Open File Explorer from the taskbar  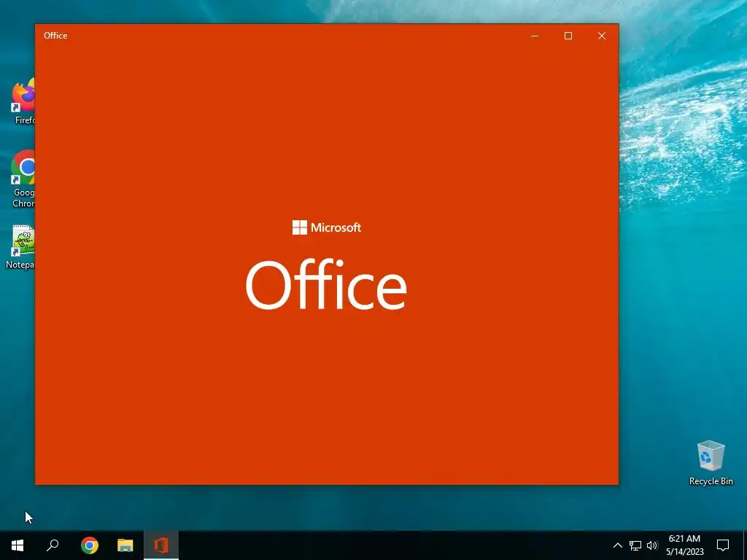[125, 545]
